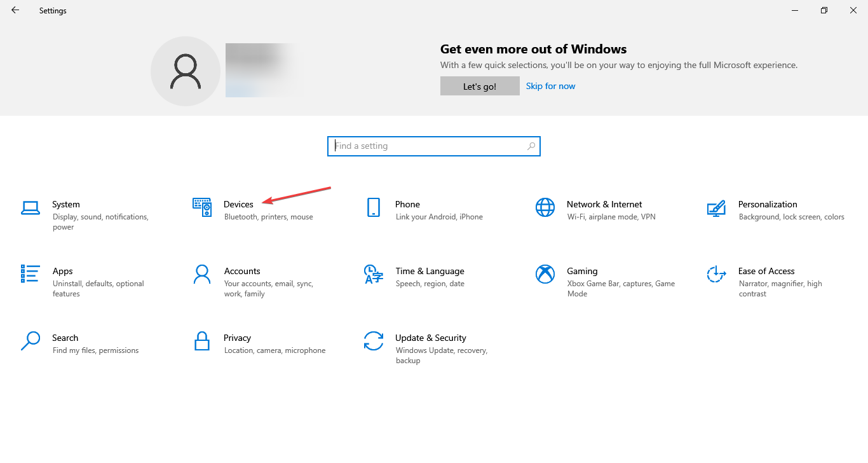The width and height of the screenshot is (868, 463).
Task: Focus the Find a setting search field
Action: point(434,146)
